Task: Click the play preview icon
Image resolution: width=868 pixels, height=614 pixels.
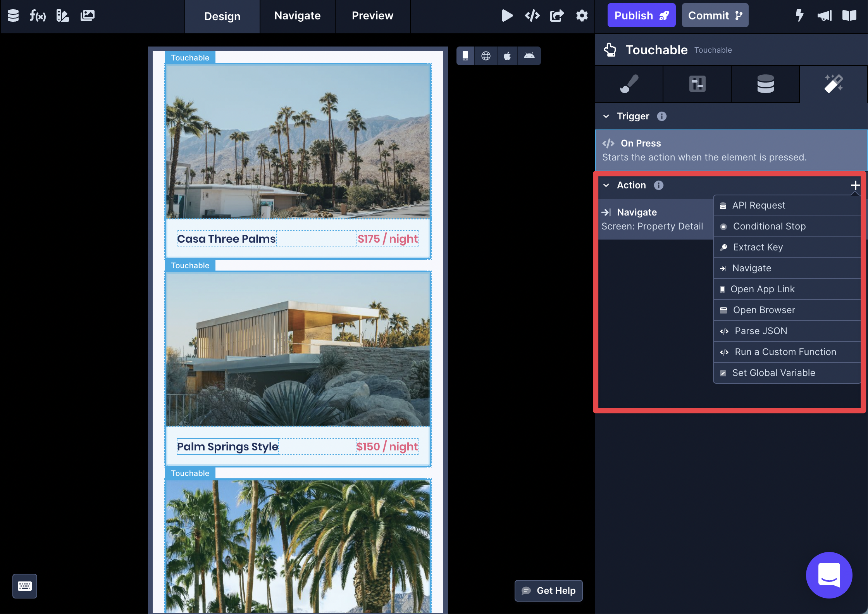Action: [507, 16]
